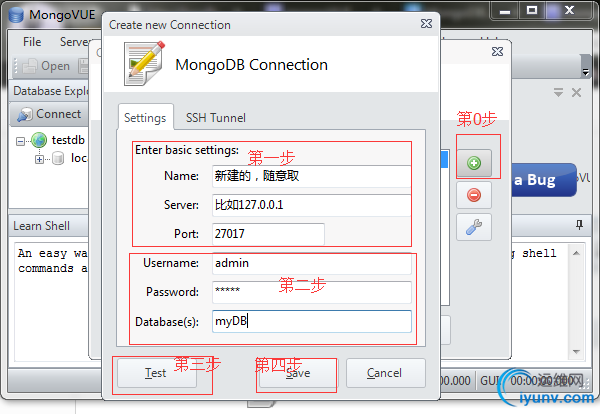The height and width of the screenshot is (414, 600).
Task: Click the Report a Bug button
Action: (x=544, y=180)
